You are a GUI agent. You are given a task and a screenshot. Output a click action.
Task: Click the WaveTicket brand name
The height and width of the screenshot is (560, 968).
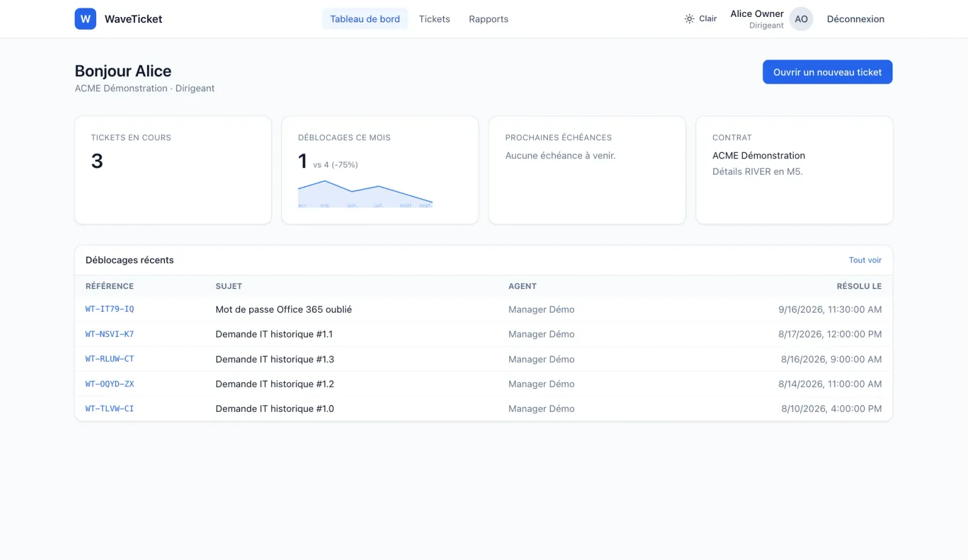(x=133, y=19)
